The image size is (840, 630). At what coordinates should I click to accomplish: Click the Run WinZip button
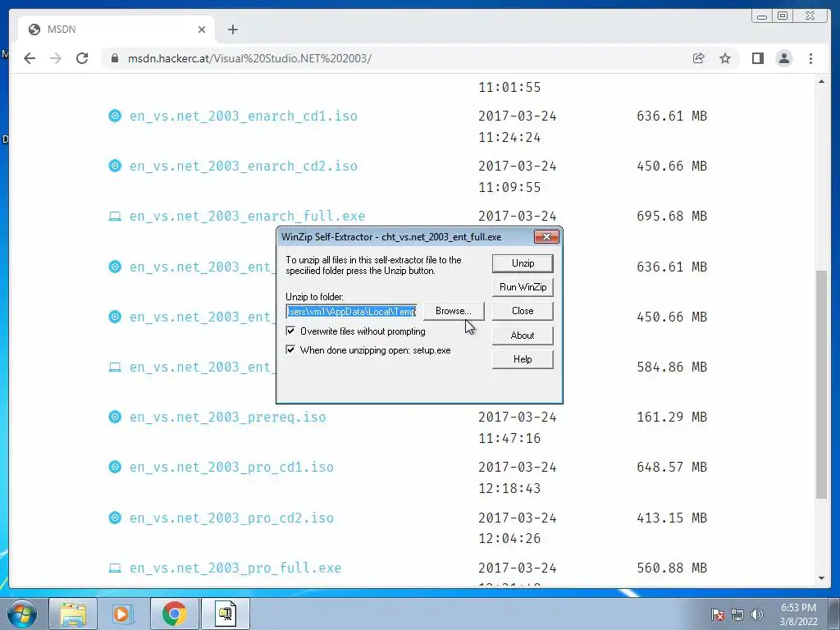coord(523,287)
